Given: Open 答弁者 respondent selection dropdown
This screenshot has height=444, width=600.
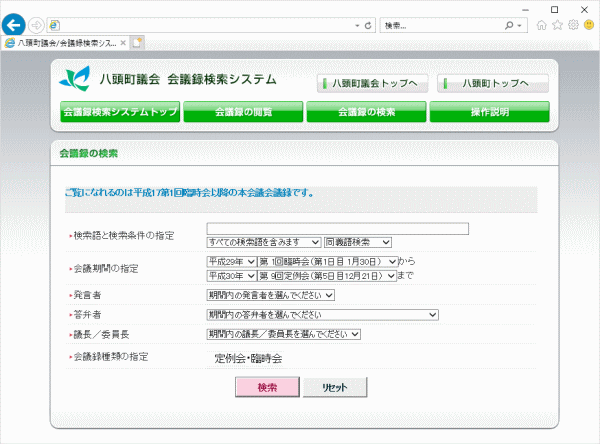Looking at the screenshot, I should pyautogui.click(x=323, y=315).
